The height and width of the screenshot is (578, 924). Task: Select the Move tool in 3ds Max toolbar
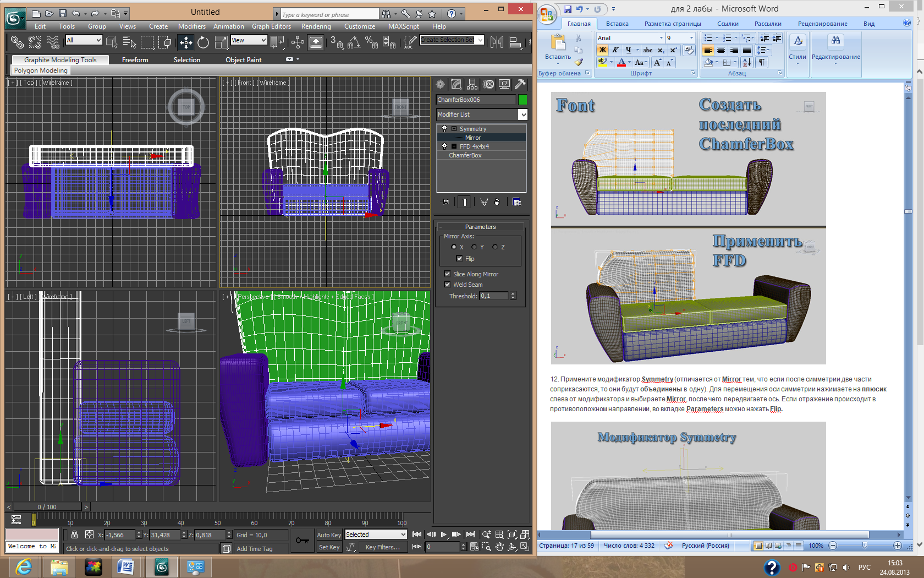[x=186, y=42]
